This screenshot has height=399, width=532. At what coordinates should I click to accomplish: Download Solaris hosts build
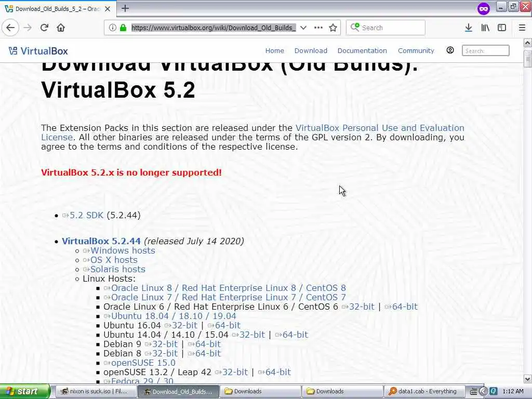pyautogui.click(x=114, y=270)
